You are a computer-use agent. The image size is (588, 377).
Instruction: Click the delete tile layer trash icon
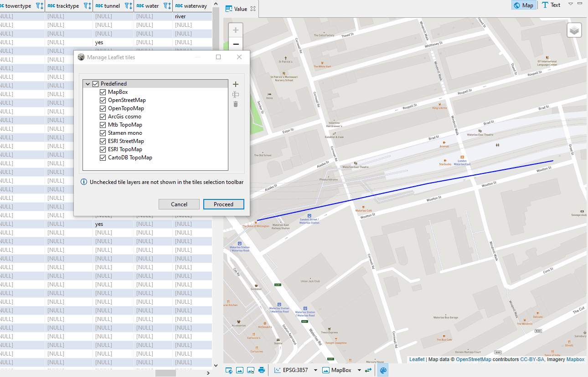[236, 104]
